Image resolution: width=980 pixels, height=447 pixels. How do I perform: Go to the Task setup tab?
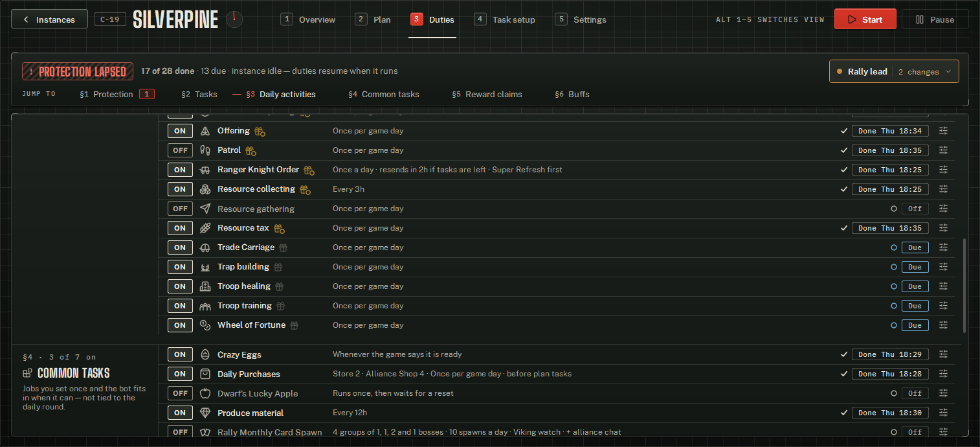click(x=505, y=19)
